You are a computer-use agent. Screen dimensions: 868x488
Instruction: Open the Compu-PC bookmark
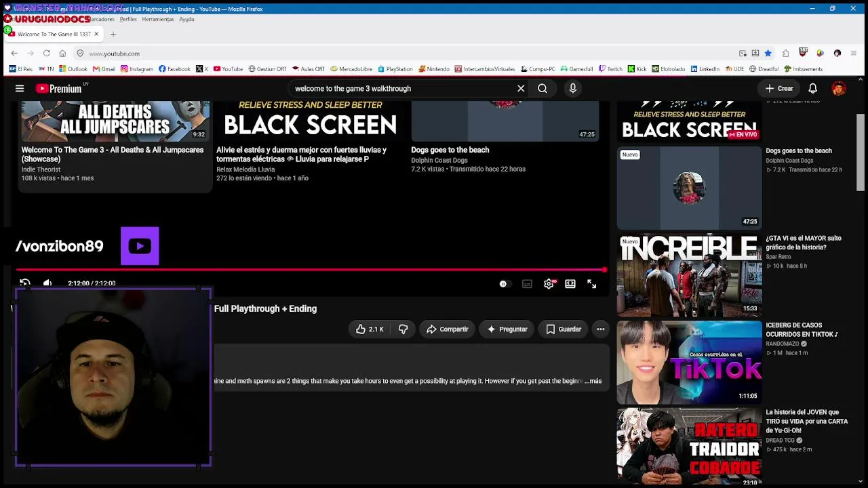538,69
